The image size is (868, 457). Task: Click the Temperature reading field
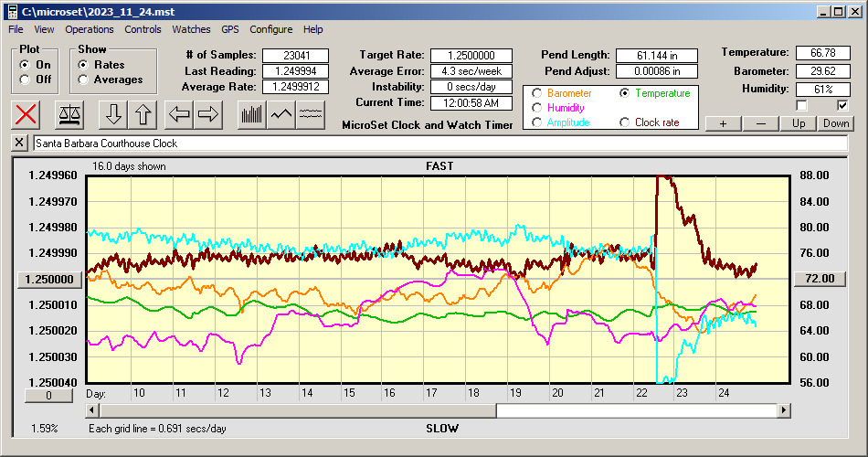point(822,53)
